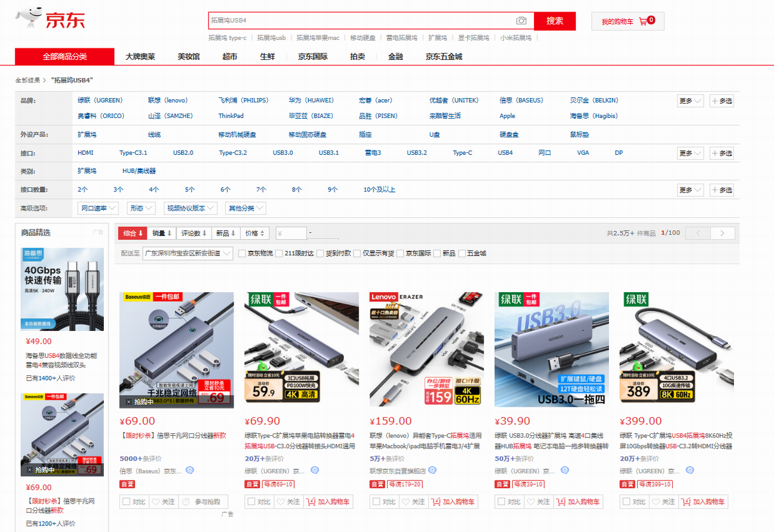Screen dimensions: 774x532
Task: Check the 五金城 filter checkbox
Action: [462, 253]
